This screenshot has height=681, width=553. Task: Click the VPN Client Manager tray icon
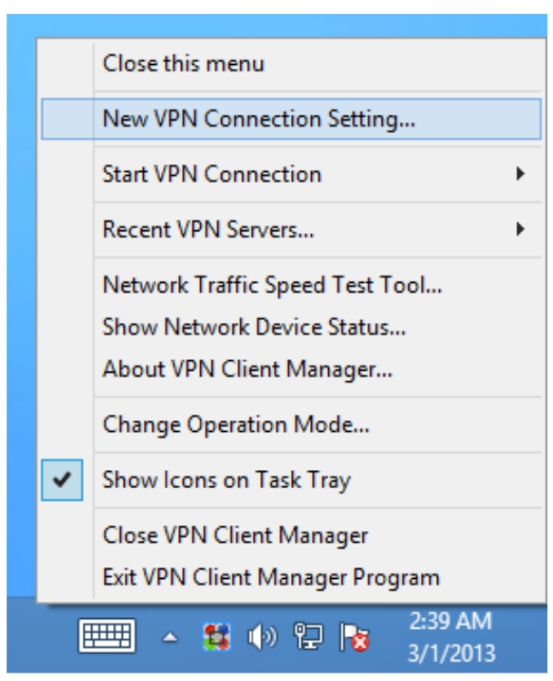[x=216, y=637]
